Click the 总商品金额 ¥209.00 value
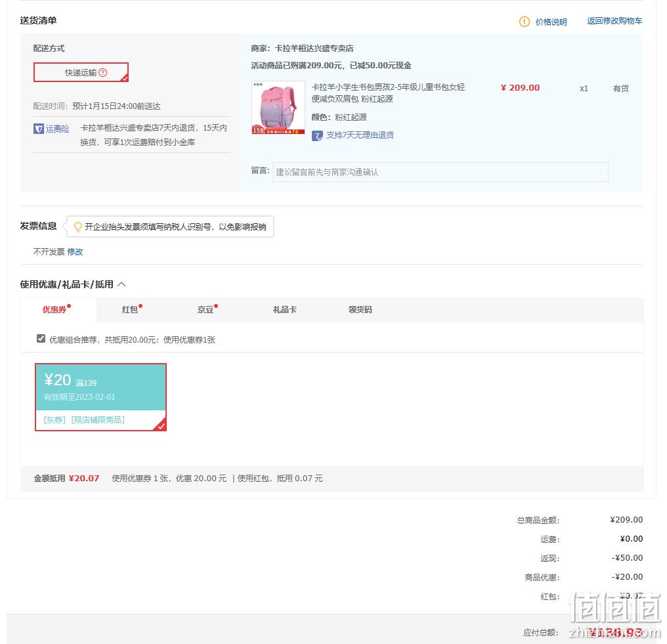Screen dimensions: 667x644 626,519
